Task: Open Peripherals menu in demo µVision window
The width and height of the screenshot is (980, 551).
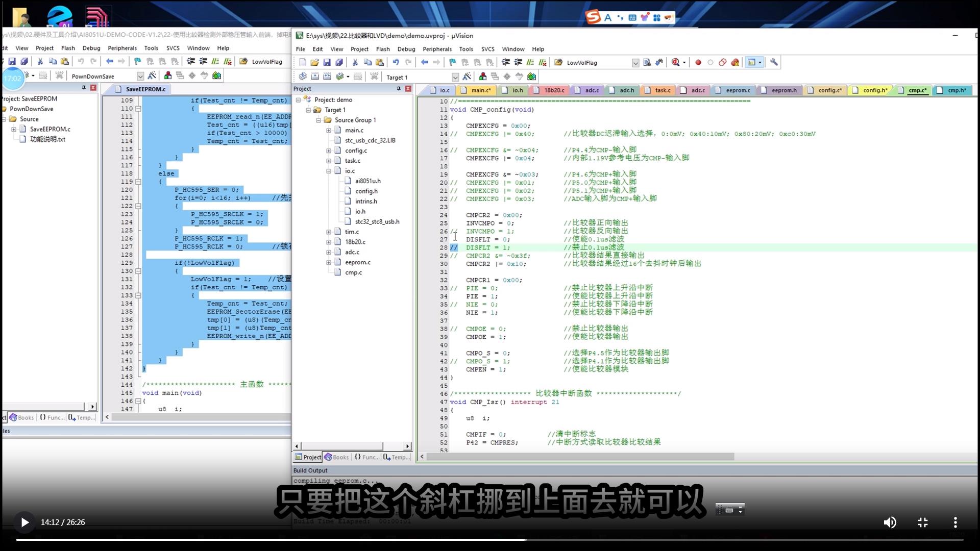Action: click(437, 49)
